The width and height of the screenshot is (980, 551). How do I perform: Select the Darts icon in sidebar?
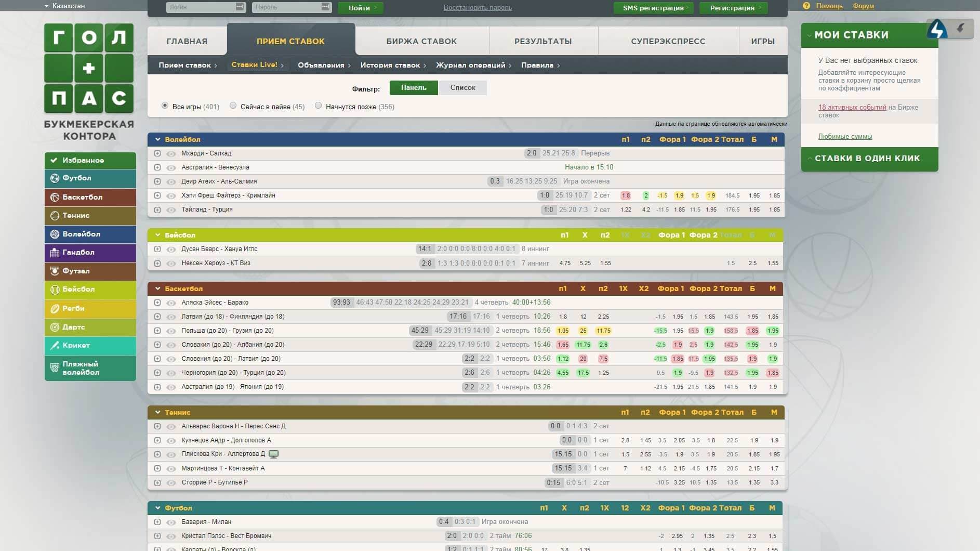[x=55, y=327]
